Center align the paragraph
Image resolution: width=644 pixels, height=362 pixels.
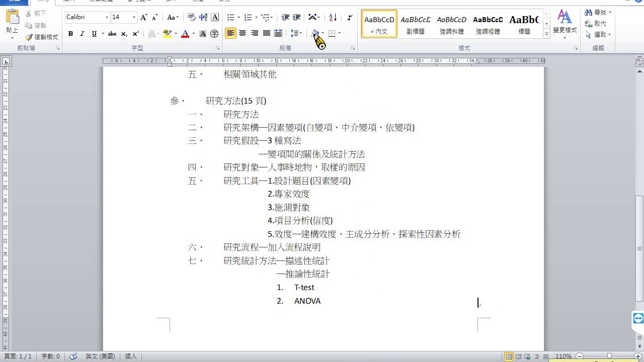243,33
